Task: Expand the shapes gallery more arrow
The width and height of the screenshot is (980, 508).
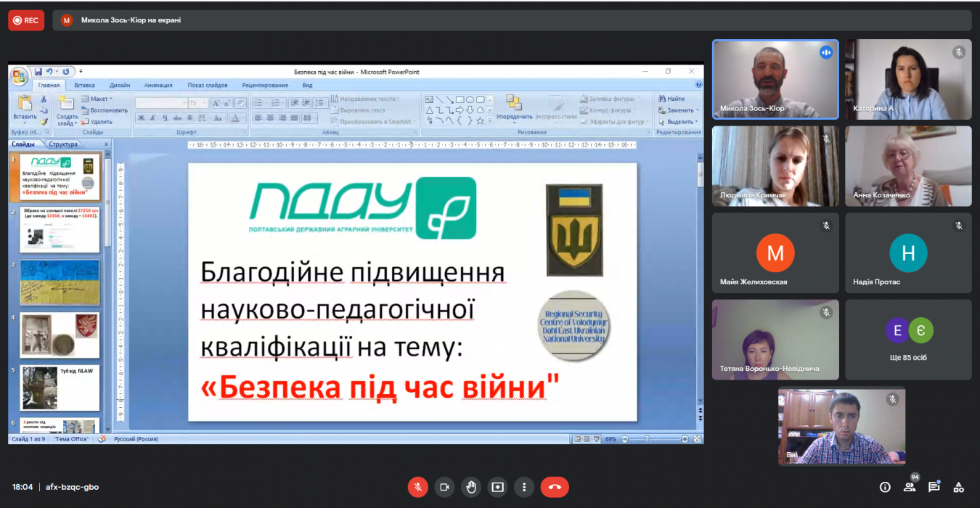Action: [491, 120]
